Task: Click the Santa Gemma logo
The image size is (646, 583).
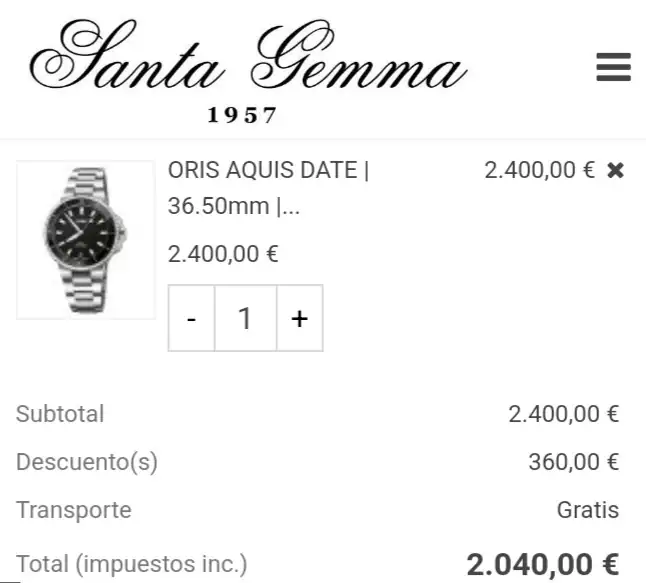Action: [x=248, y=62]
